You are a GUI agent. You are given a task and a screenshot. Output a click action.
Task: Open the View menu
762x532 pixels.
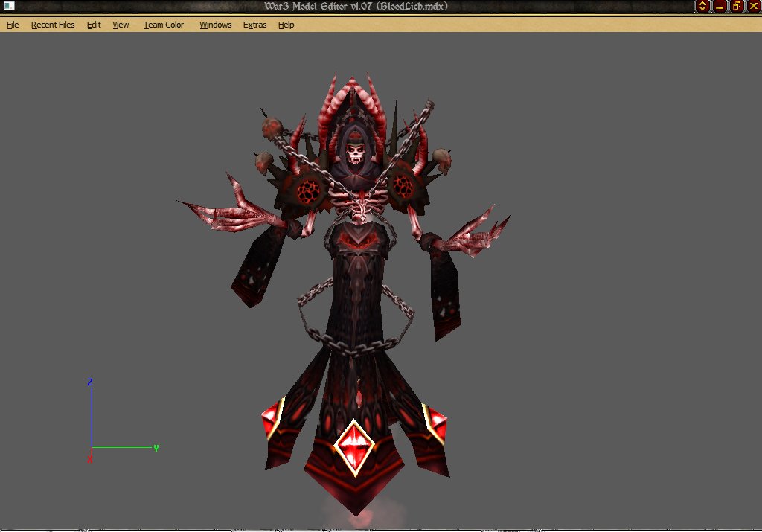click(121, 25)
